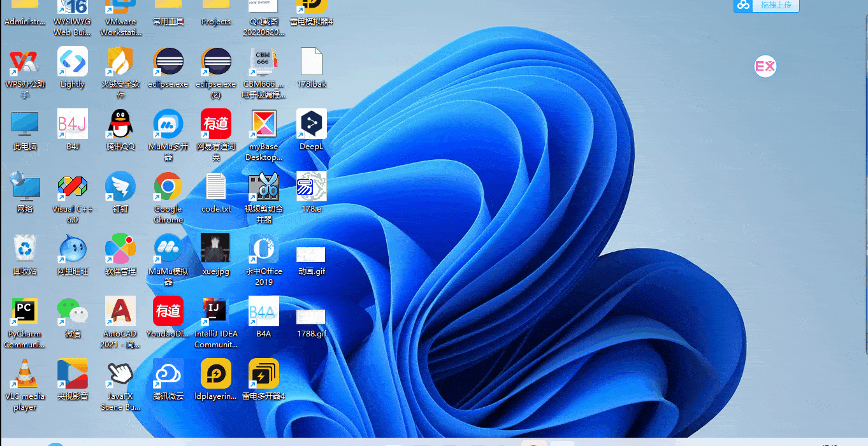
Task: Click the Visual C++ 6.0 icon
Action: coord(73,187)
